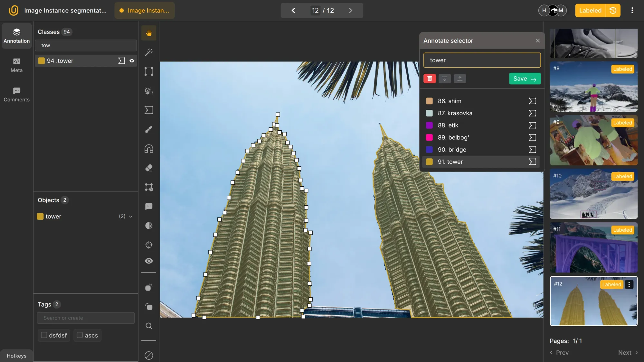This screenshot has height=362, width=644.
Task: Open the top-right kebab options menu
Action: coord(632,10)
